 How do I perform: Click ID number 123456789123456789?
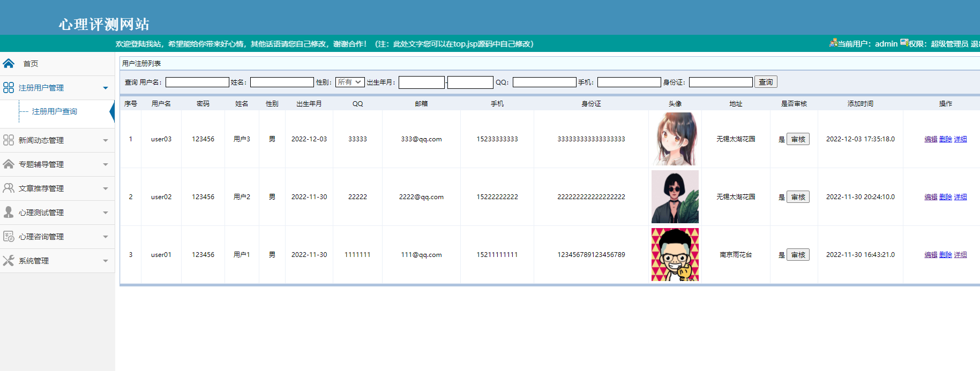pos(591,255)
